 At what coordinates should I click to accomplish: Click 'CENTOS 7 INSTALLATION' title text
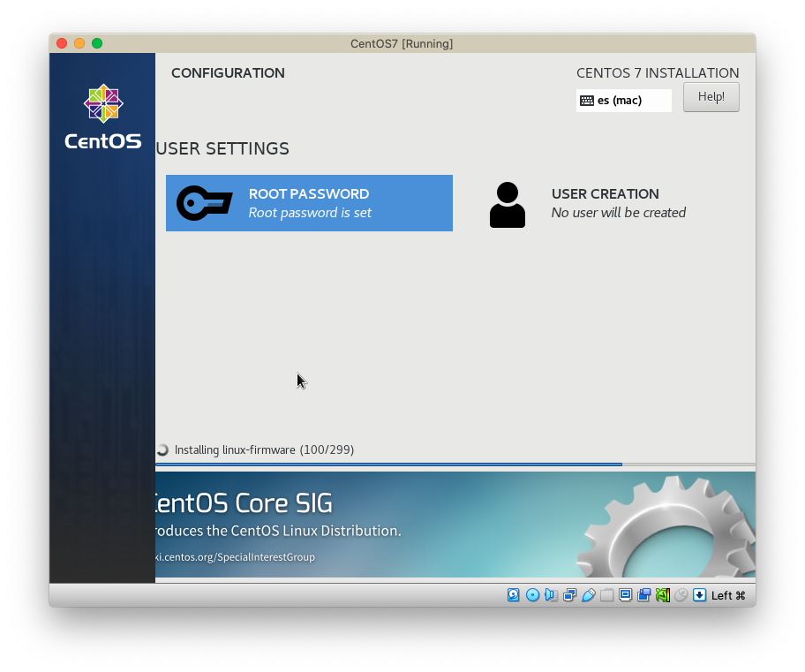click(658, 73)
